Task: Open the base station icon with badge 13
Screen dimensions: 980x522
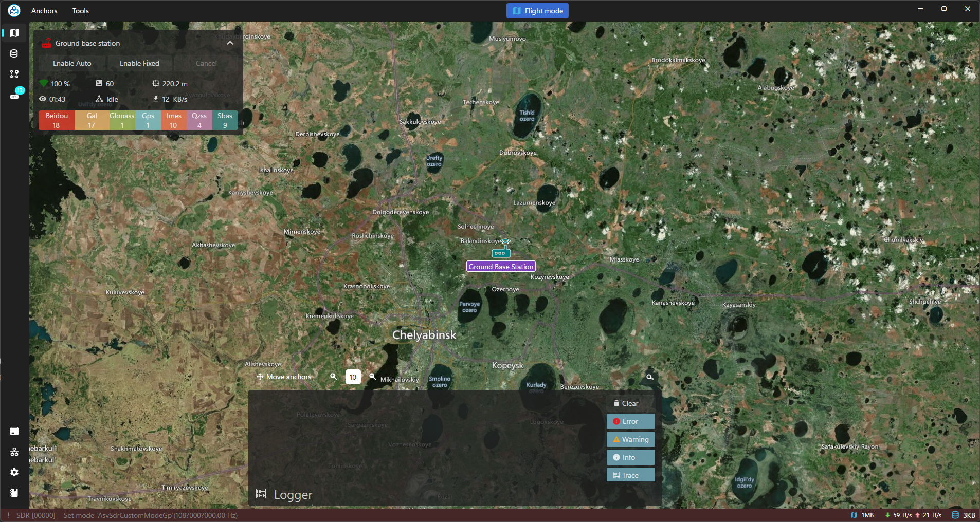Action: 15,95
